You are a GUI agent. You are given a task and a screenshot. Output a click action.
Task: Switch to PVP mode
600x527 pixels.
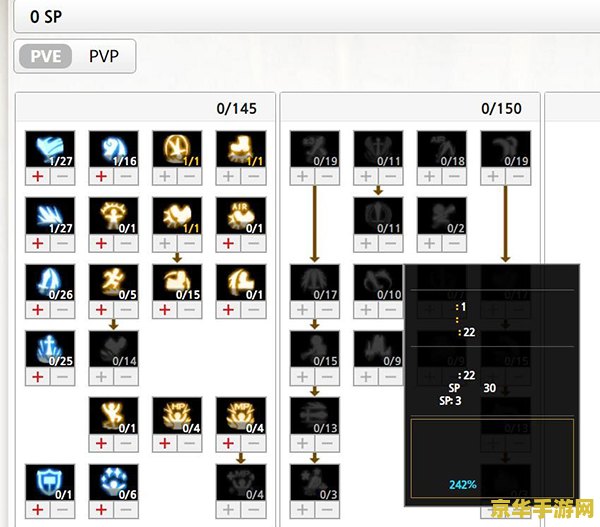pyautogui.click(x=104, y=56)
